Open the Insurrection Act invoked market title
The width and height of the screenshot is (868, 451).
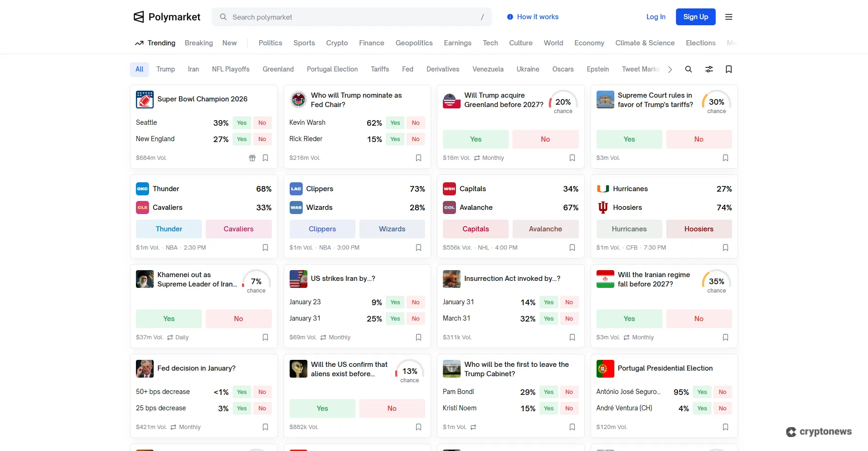pyautogui.click(x=512, y=279)
